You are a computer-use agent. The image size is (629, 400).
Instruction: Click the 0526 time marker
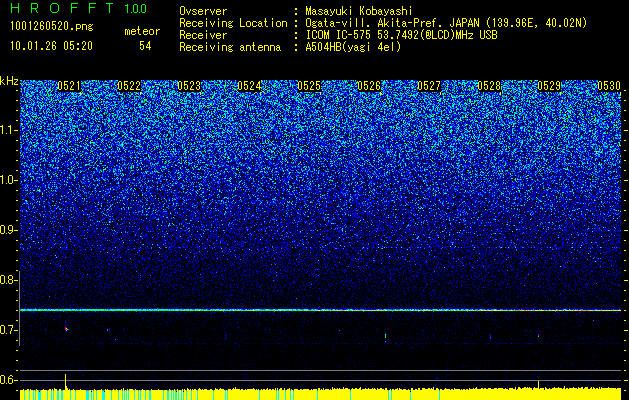pyautogui.click(x=369, y=86)
